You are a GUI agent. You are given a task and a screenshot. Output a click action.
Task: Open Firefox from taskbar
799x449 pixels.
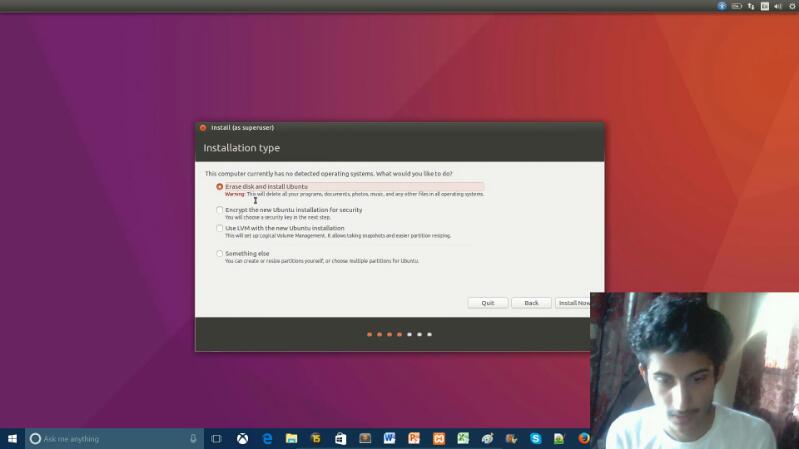point(583,439)
